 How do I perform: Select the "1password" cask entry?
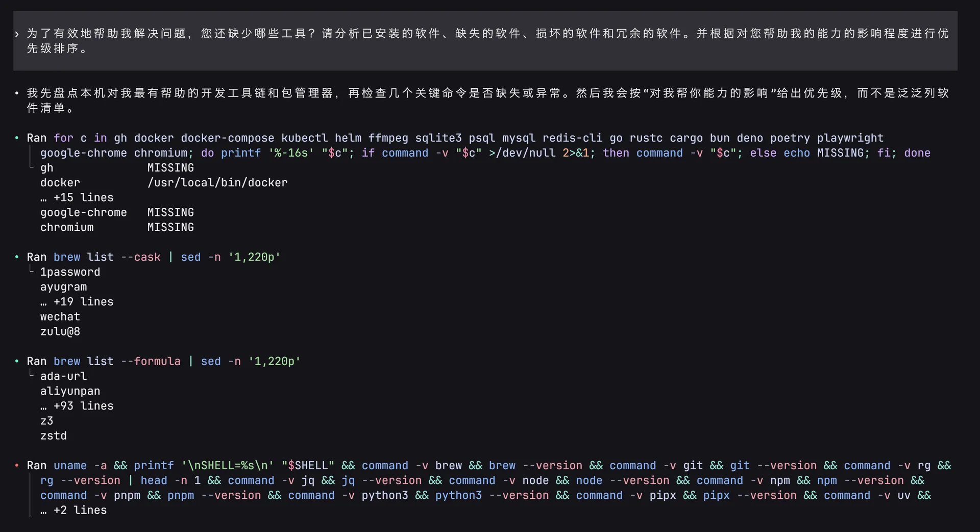pos(70,272)
